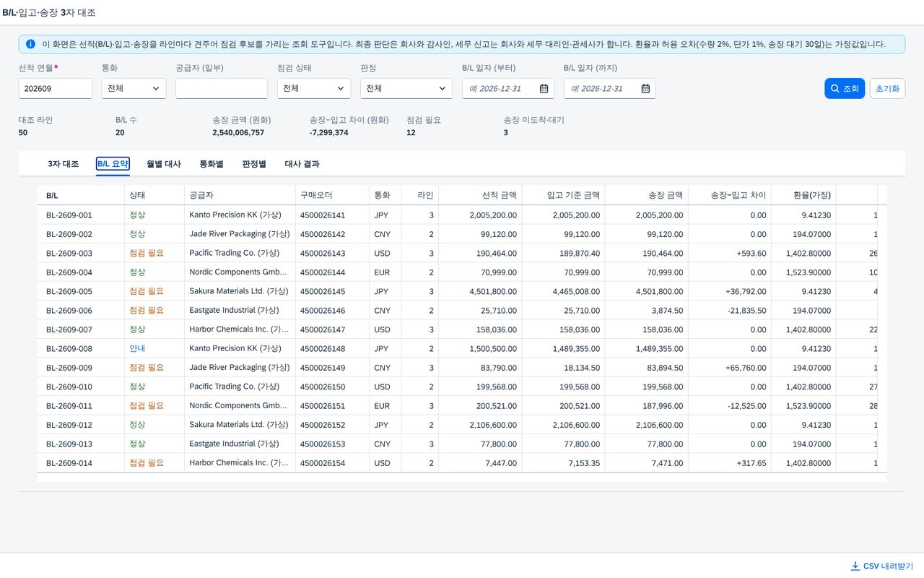The width and height of the screenshot is (924, 578).
Task: Select the BL-2609-005 table row
Action: click(x=462, y=291)
